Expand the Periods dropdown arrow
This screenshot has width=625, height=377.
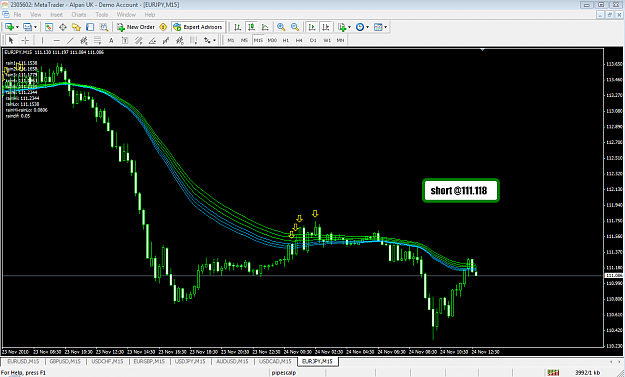pos(368,27)
